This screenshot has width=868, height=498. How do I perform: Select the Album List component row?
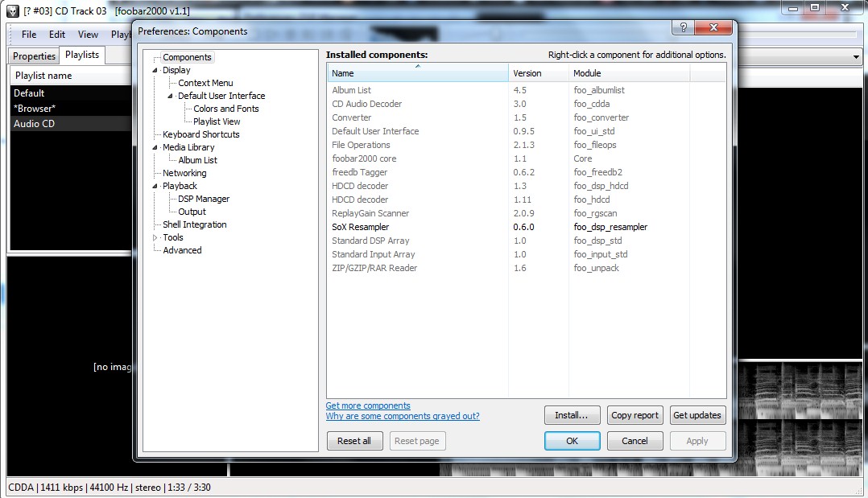click(526, 90)
